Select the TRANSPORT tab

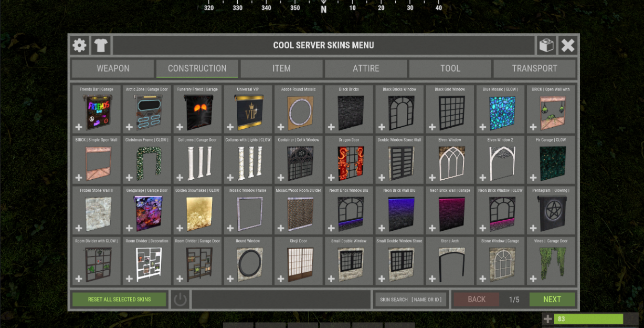click(x=534, y=68)
